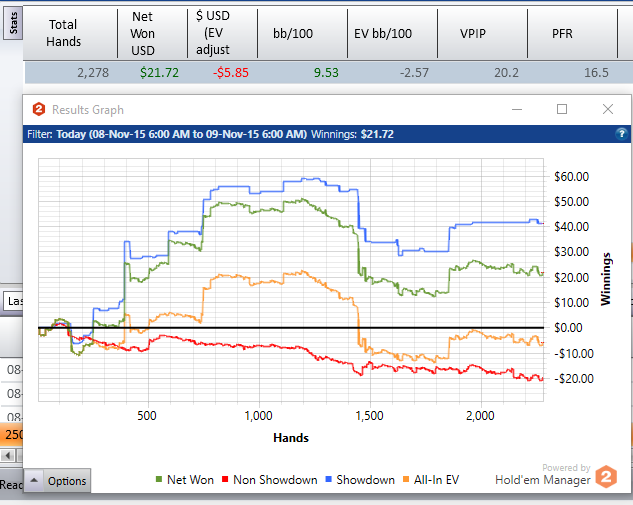Click the left scroll arrow in background window
Image resolution: width=633 pixels, height=505 pixels.
tap(8, 456)
